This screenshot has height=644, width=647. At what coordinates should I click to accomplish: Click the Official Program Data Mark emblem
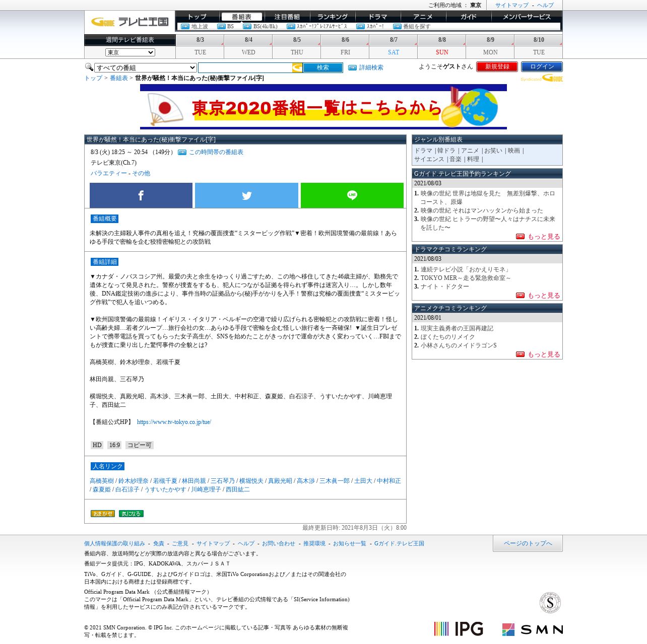pyautogui.click(x=550, y=603)
